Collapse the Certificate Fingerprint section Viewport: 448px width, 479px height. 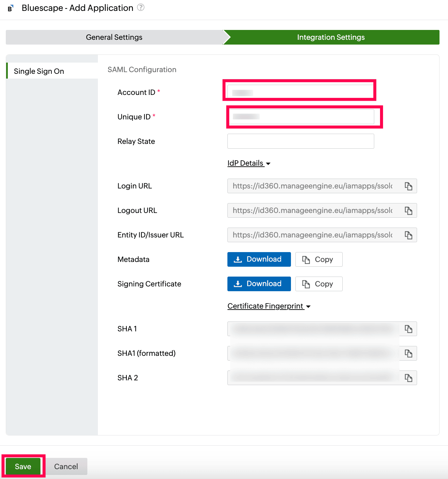click(x=269, y=306)
